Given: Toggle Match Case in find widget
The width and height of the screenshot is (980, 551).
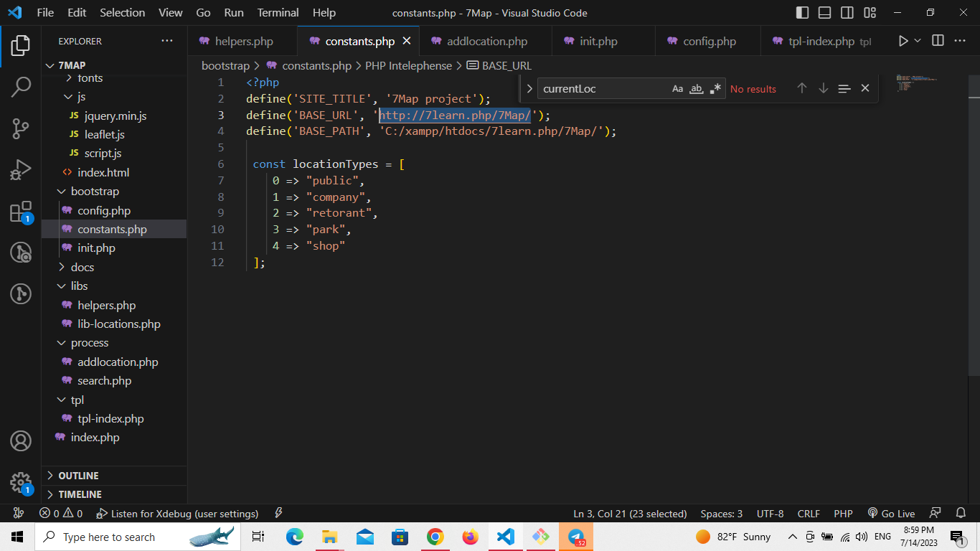Looking at the screenshot, I should pyautogui.click(x=677, y=88).
